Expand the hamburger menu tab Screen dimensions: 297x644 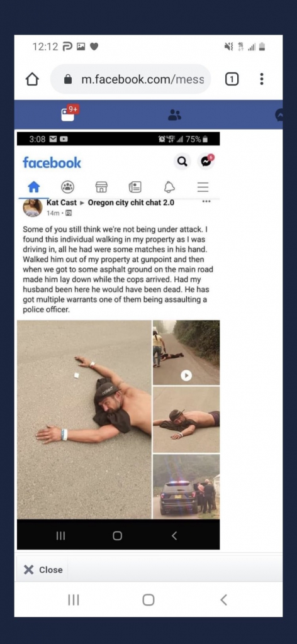click(203, 187)
